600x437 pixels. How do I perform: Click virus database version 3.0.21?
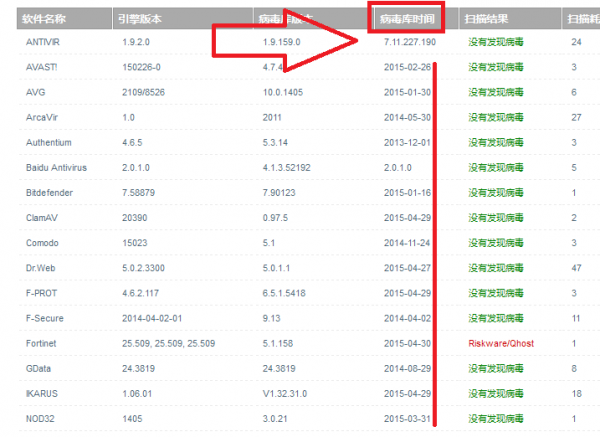(x=275, y=419)
